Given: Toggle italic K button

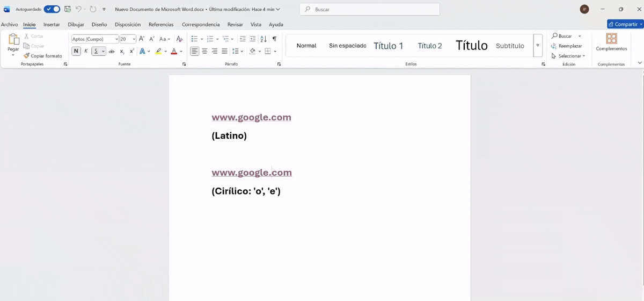Looking at the screenshot, I should [86, 52].
